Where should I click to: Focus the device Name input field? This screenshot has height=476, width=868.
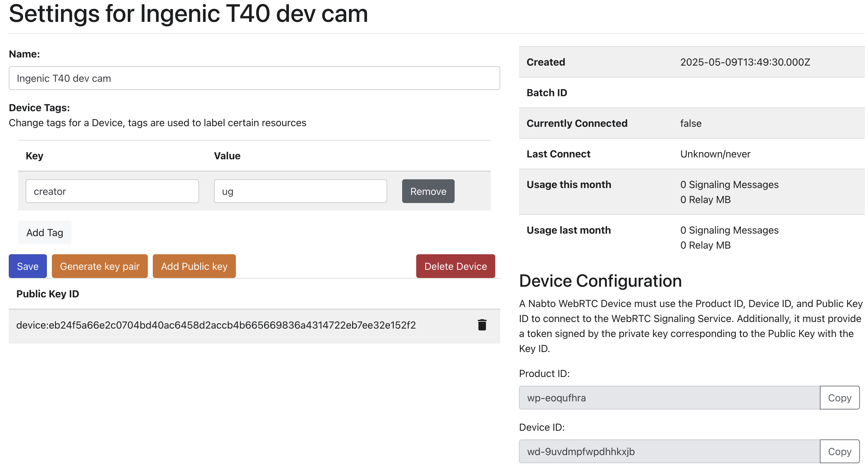[254, 78]
